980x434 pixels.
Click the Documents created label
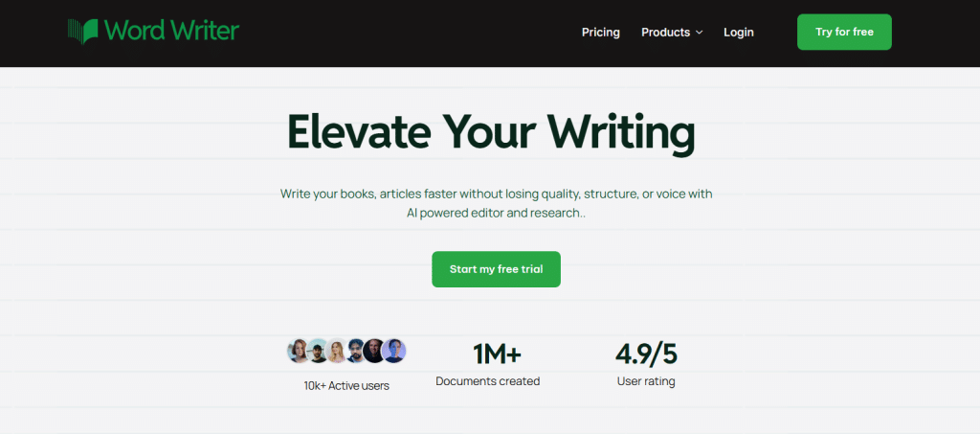[487, 381]
